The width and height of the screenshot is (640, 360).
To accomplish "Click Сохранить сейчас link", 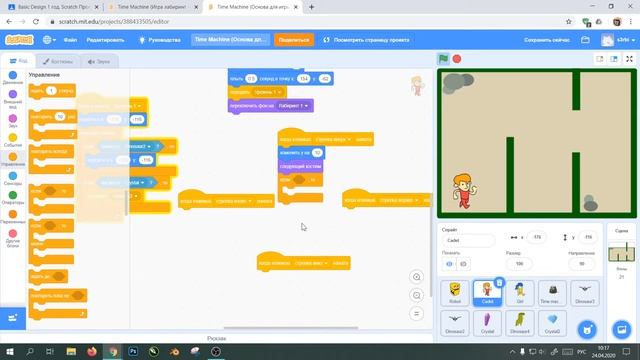I will 547,40.
